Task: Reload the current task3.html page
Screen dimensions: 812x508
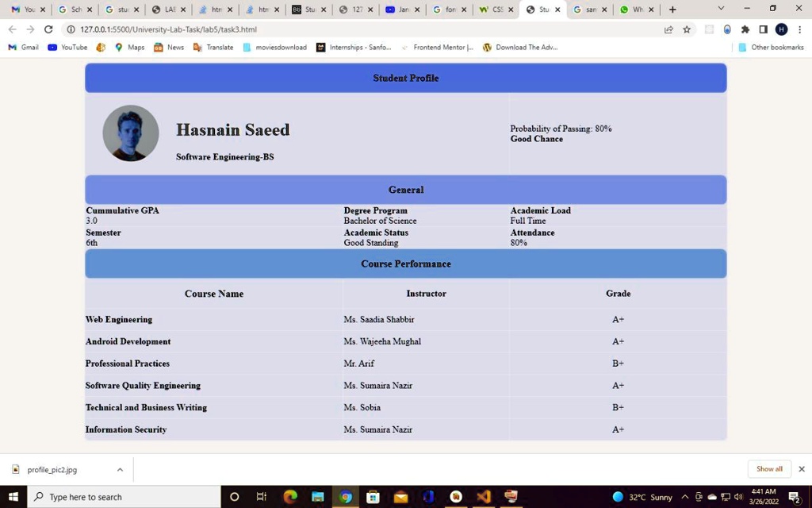Action: (48, 29)
